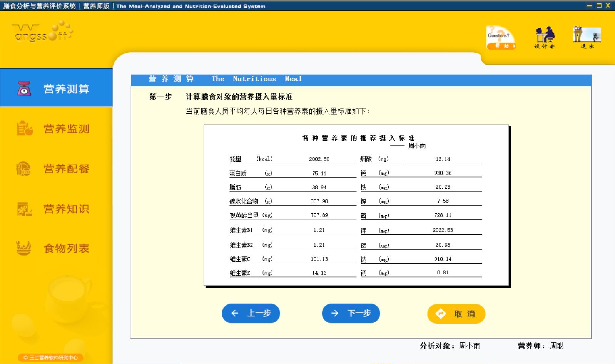Click the 退出 exit icon
The image size is (615, 364).
coord(587,38)
